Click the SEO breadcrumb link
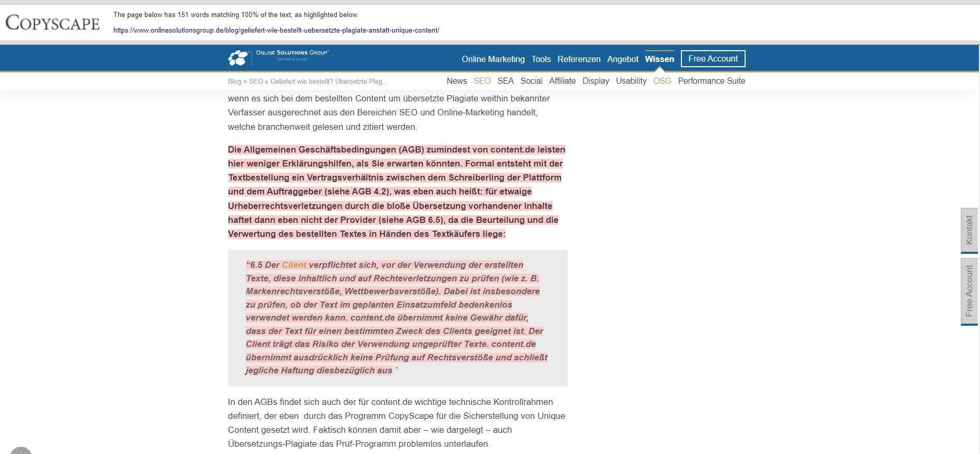The width and height of the screenshot is (980, 454). tap(256, 81)
